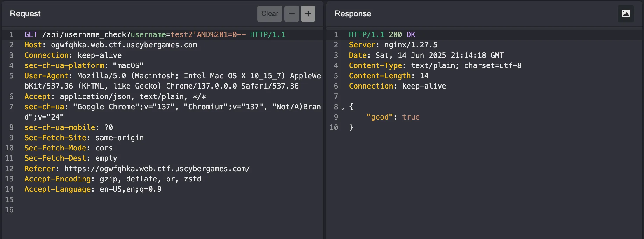Viewport: 644px width, 239px height.
Task: Click the Date header in the response
Action: (426, 56)
